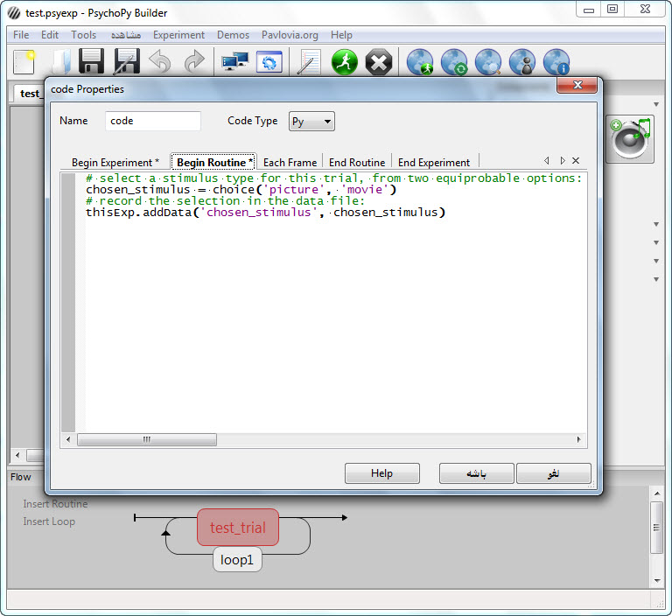
Task: Open an existing experiment file
Action: click(60, 62)
